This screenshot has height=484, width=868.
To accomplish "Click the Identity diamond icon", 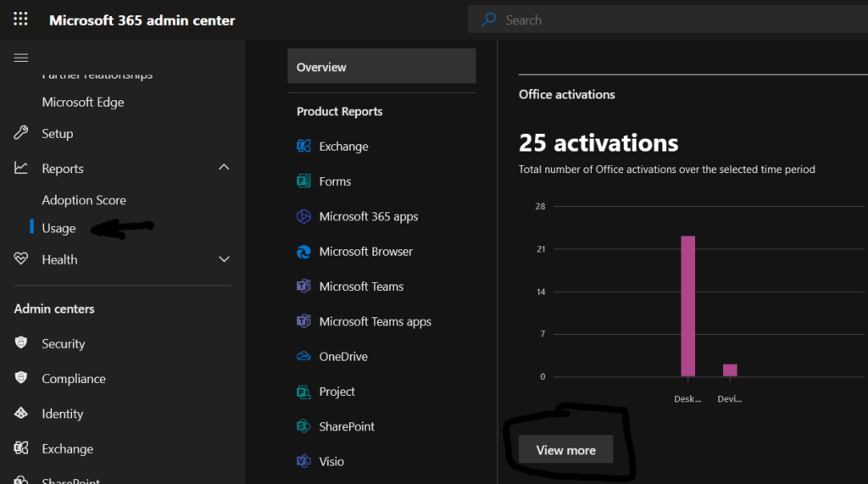I will point(21,413).
